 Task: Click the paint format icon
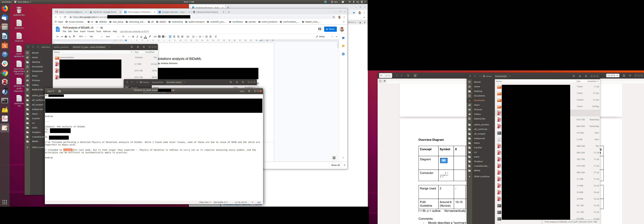tap(74, 37)
